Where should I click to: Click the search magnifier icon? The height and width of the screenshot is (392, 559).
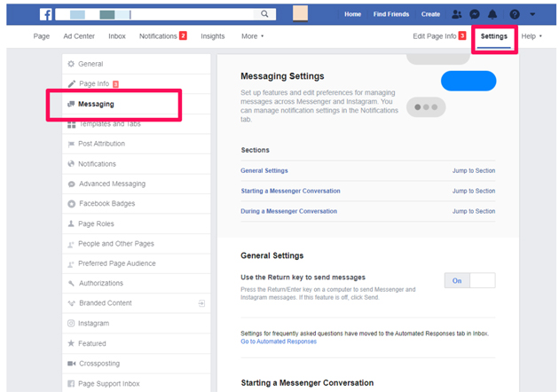pos(264,14)
